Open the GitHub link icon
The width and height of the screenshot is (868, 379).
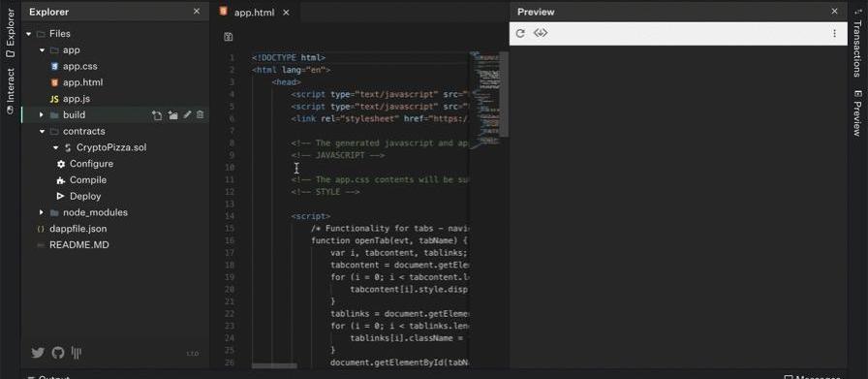[57, 353]
